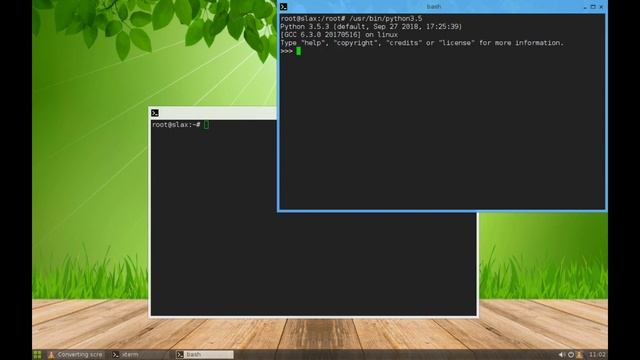Click the orange tray icon next to clock
The height and width of the screenshot is (360, 640).
coord(579,355)
